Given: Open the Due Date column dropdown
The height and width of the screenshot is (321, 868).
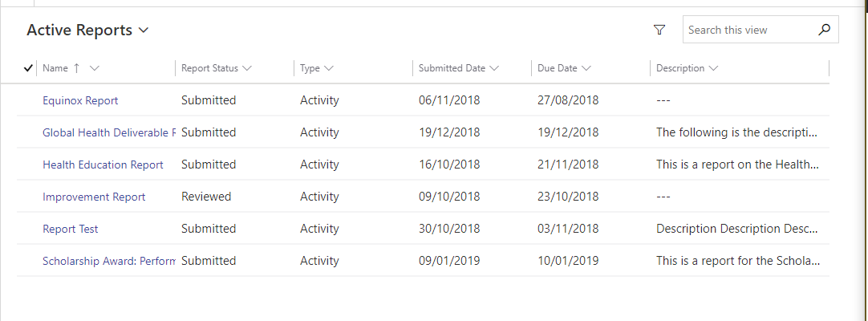Looking at the screenshot, I should click(x=564, y=68).
